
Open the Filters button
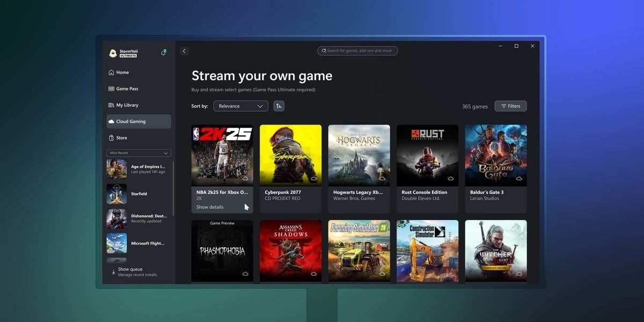click(510, 106)
